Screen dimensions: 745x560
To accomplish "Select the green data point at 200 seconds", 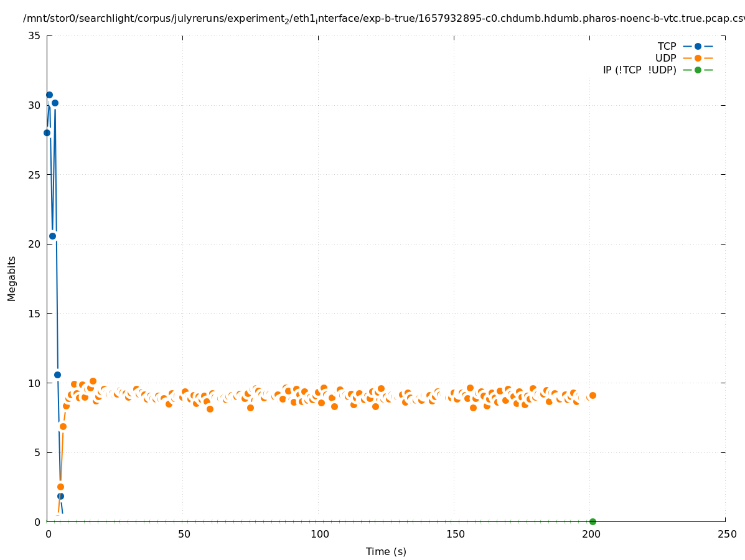I will (x=593, y=521).
